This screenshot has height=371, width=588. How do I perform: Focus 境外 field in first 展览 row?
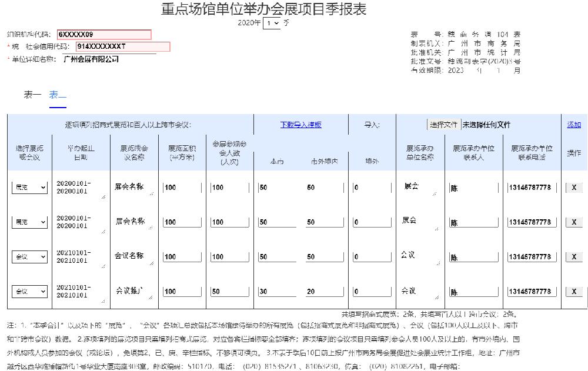click(x=372, y=188)
